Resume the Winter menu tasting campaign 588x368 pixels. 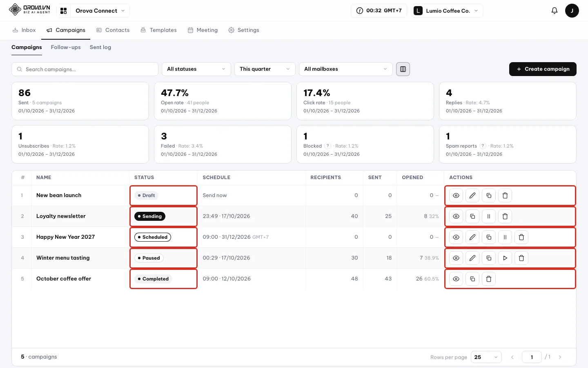(x=505, y=258)
